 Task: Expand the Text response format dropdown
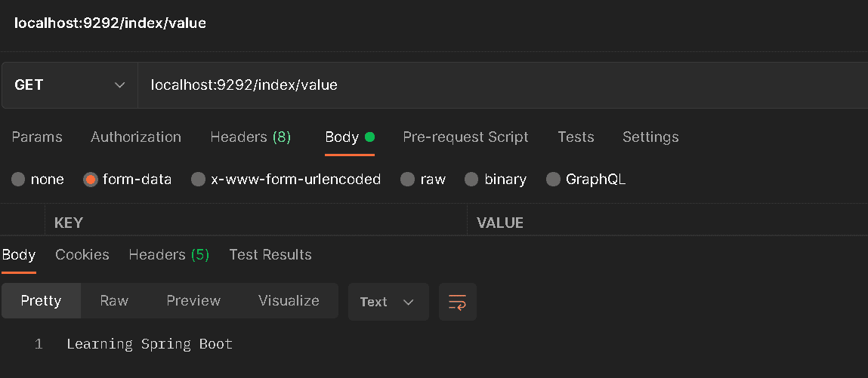pyautogui.click(x=388, y=302)
